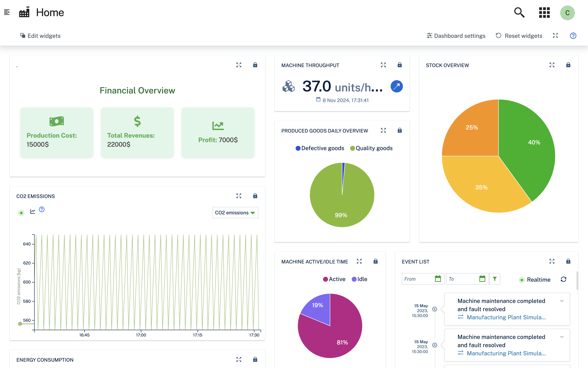Viewport: 588px width, 368px height.
Task: Toggle CO2 chart realtime green indicator
Action: pyautogui.click(x=21, y=213)
